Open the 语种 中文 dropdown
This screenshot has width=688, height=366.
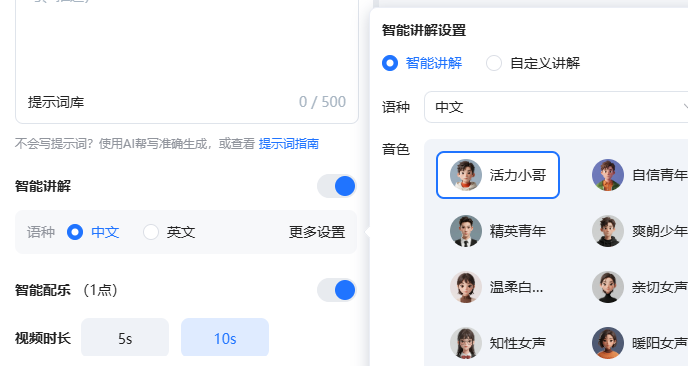[x=556, y=107]
